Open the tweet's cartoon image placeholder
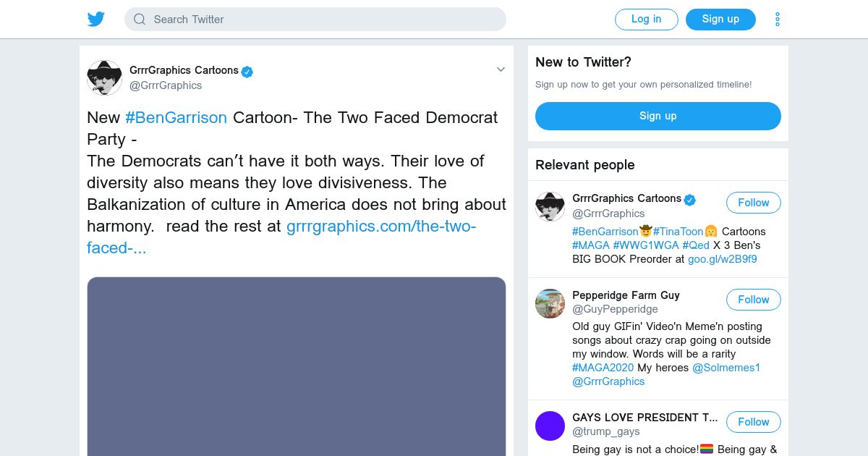This screenshot has width=868, height=456. point(297,366)
